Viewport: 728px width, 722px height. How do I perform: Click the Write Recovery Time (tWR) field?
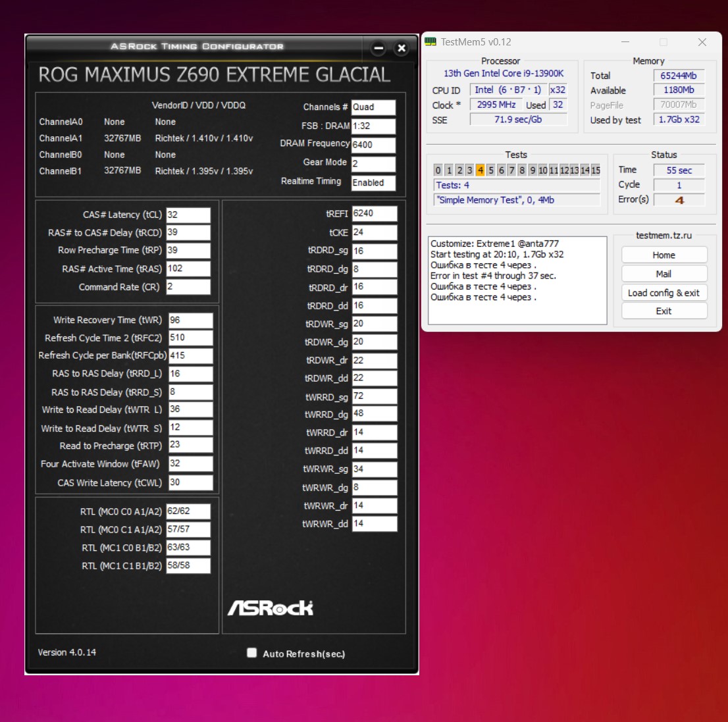pyautogui.click(x=190, y=321)
